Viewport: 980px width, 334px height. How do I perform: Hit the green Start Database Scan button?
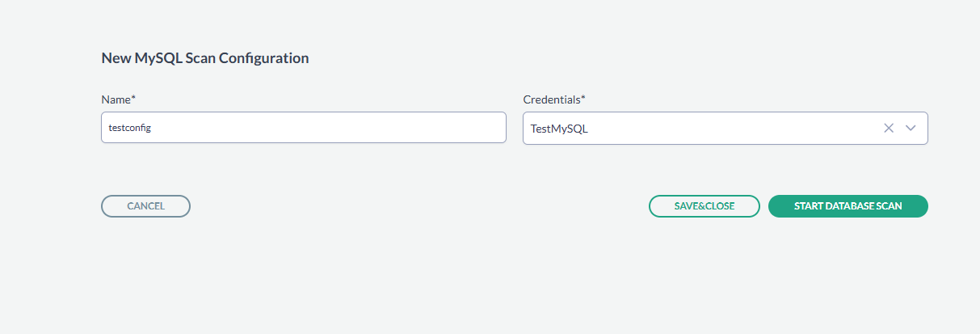[x=848, y=206]
